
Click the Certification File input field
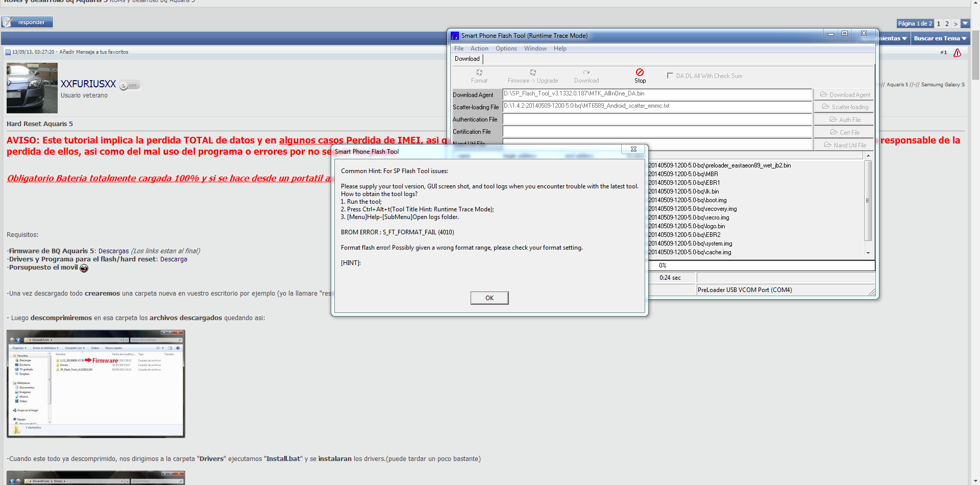pos(657,131)
